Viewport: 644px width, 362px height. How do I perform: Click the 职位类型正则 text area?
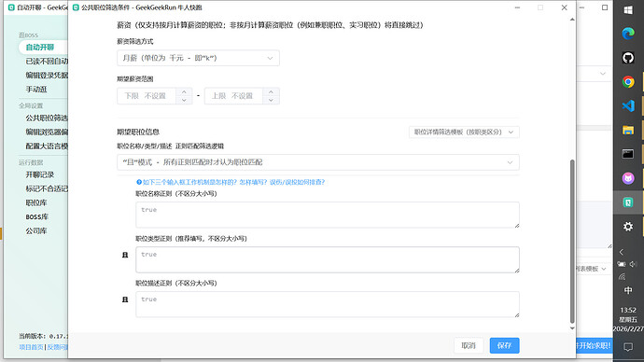pyautogui.click(x=328, y=259)
